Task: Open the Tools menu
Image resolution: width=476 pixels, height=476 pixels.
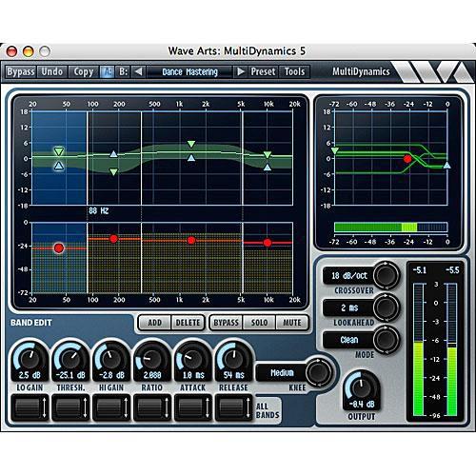Action: 294,71
